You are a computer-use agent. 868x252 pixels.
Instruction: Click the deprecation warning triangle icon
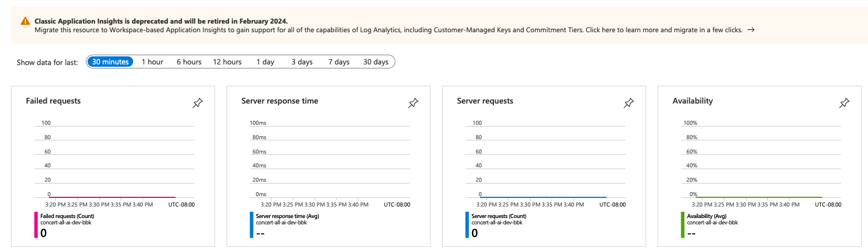pyautogui.click(x=25, y=21)
